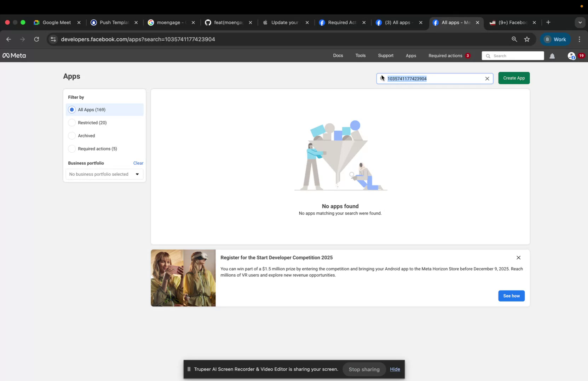The image size is (588, 381).
Task: Open the notifications bell icon
Action: (552, 56)
